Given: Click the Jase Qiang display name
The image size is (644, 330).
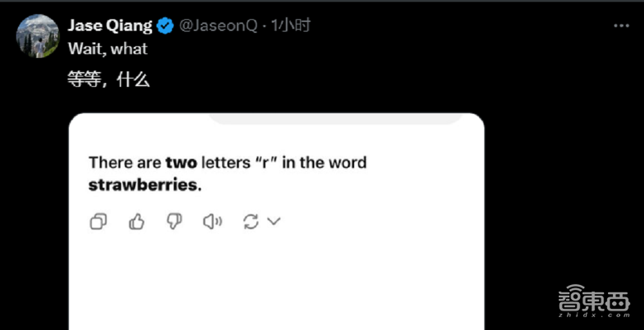Looking at the screenshot, I should click(110, 26).
